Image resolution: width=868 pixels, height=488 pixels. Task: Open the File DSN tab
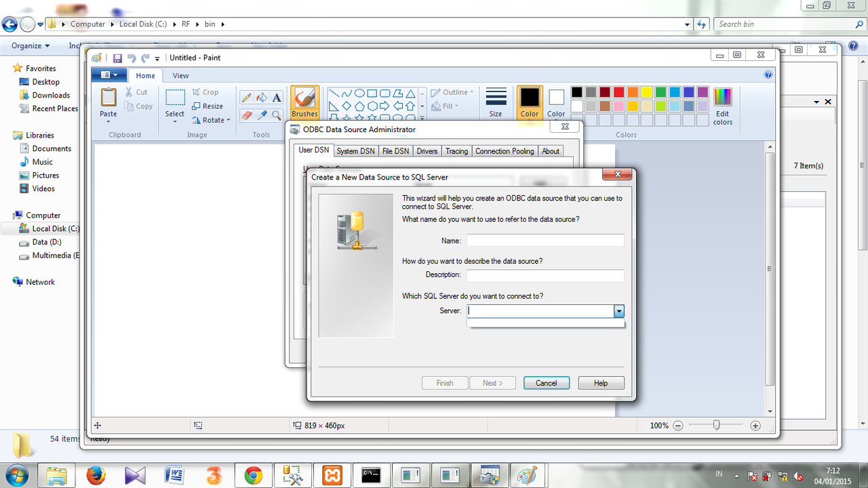[x=395, y=151]
